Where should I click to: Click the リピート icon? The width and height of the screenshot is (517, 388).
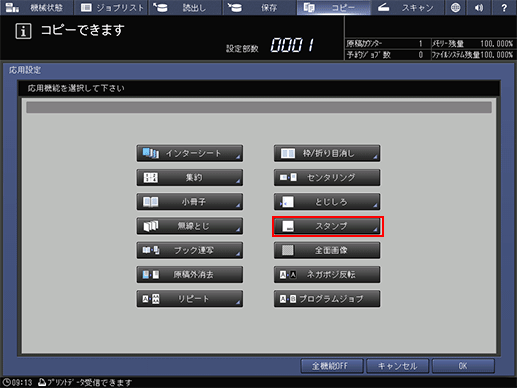point(151,299)
